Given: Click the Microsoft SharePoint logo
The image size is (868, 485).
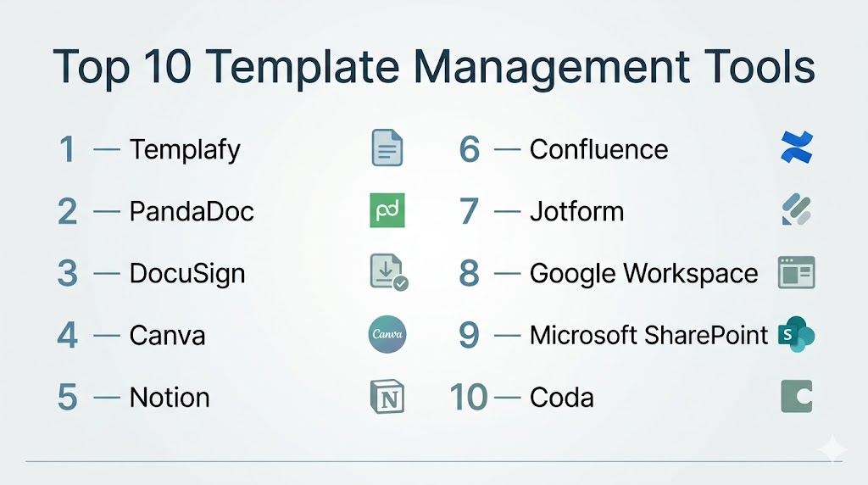Looking at the screenshot, I should click(795, 335).
